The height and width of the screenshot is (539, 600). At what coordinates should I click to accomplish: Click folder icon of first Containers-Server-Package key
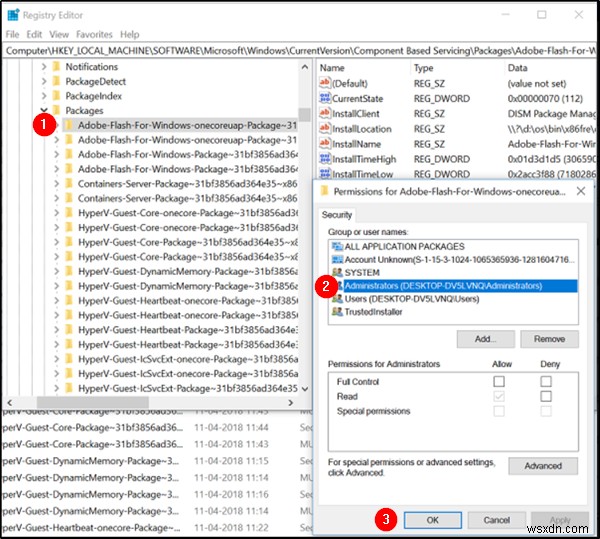(x=69, y=184)
